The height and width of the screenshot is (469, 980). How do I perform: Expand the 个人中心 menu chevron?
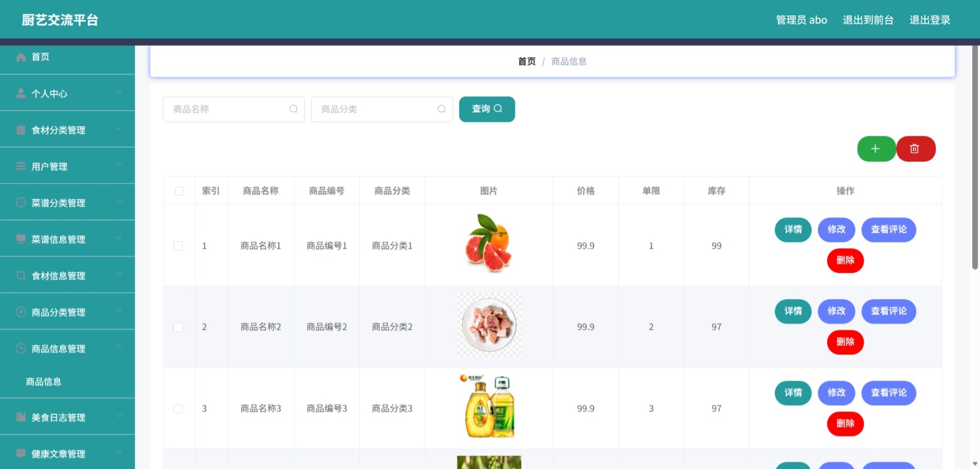120,92
